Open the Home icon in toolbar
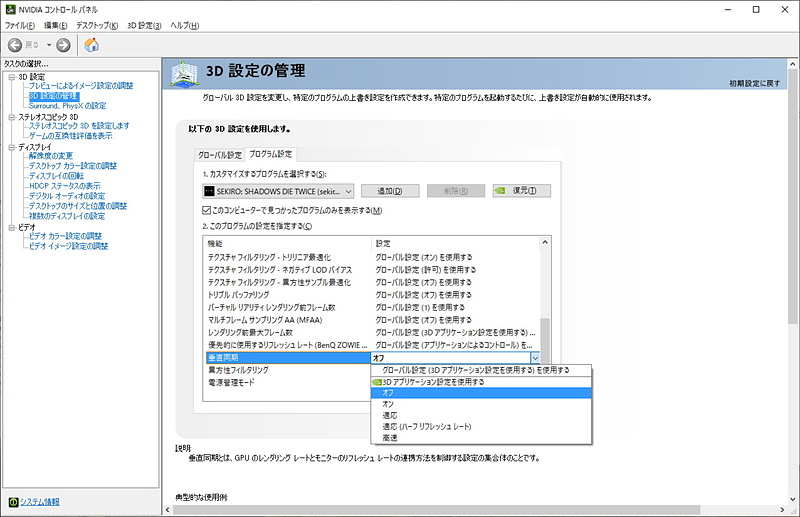 click(x=92, y=45)
